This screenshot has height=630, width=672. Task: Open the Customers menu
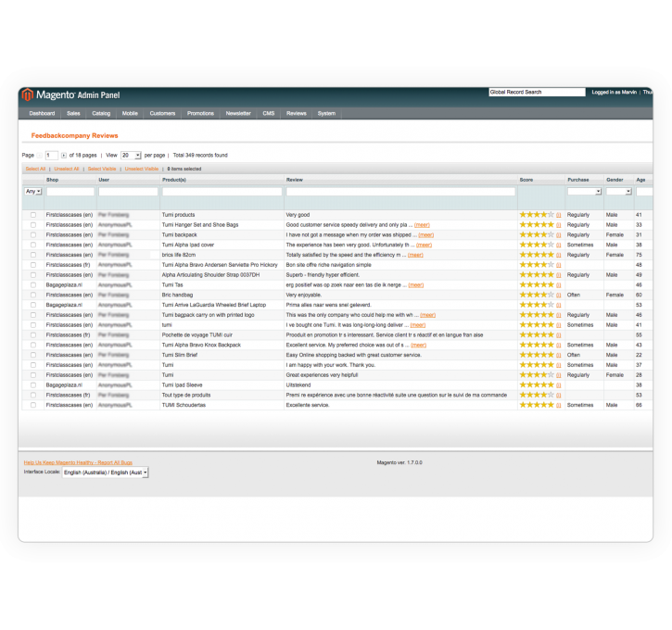(x=162, y=114)
